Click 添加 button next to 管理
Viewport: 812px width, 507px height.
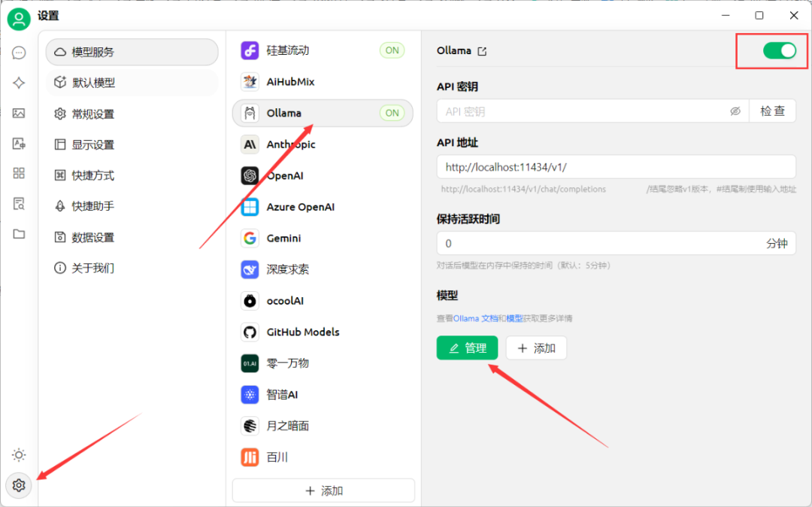pos(536,348)
